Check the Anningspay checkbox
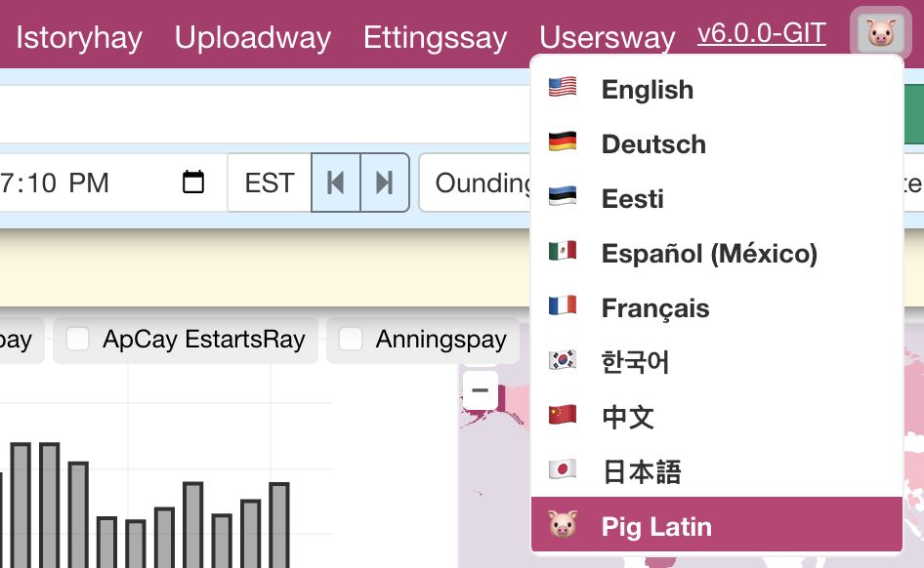The height and width of the screenshot is (568, 924). (x=350, y=339)
